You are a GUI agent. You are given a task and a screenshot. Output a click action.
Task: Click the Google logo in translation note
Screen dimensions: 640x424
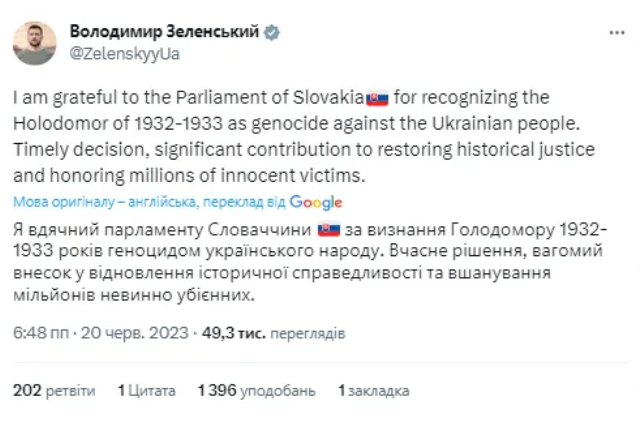tap(316, 202)
